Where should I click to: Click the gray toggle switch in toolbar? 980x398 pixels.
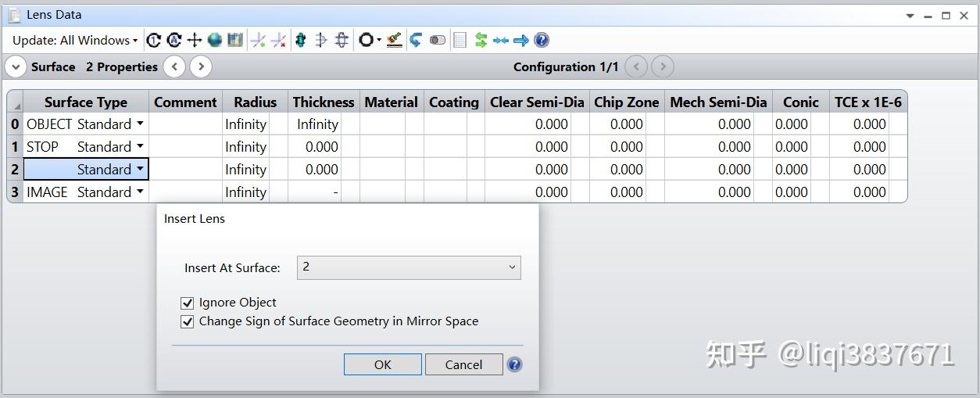pyautogui.click(x=438, y=40)
